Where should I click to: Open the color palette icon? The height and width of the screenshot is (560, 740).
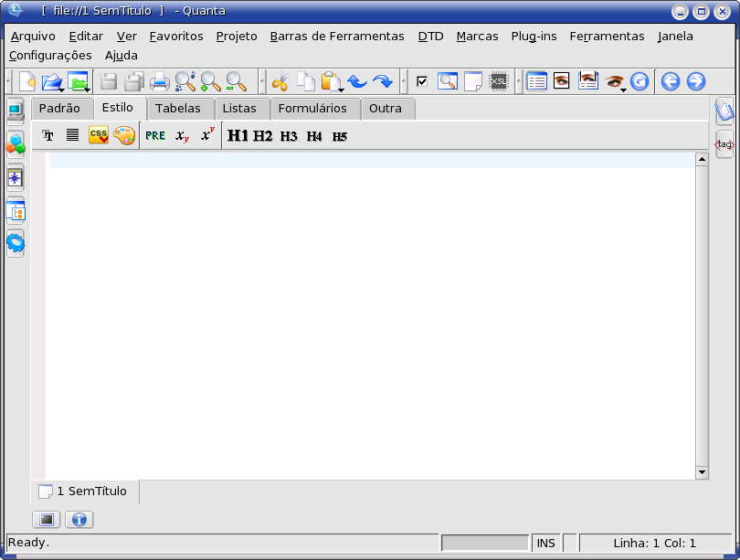[124, 135]
